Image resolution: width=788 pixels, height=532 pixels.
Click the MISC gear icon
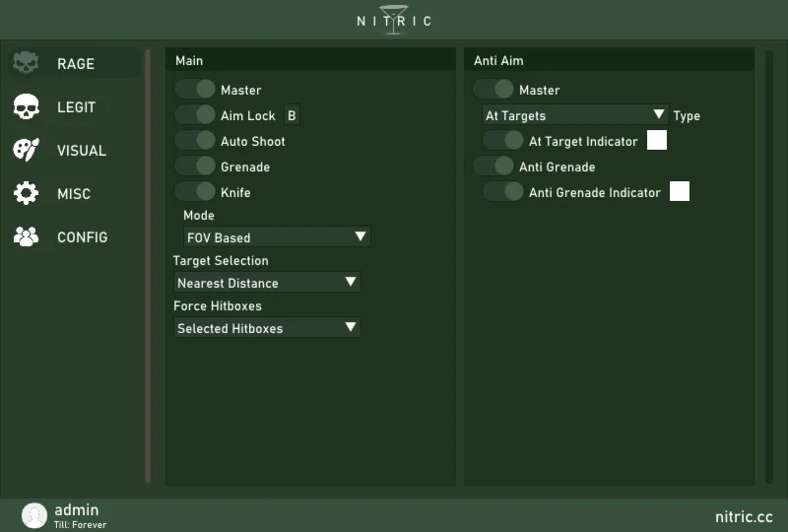coord(26,194)
